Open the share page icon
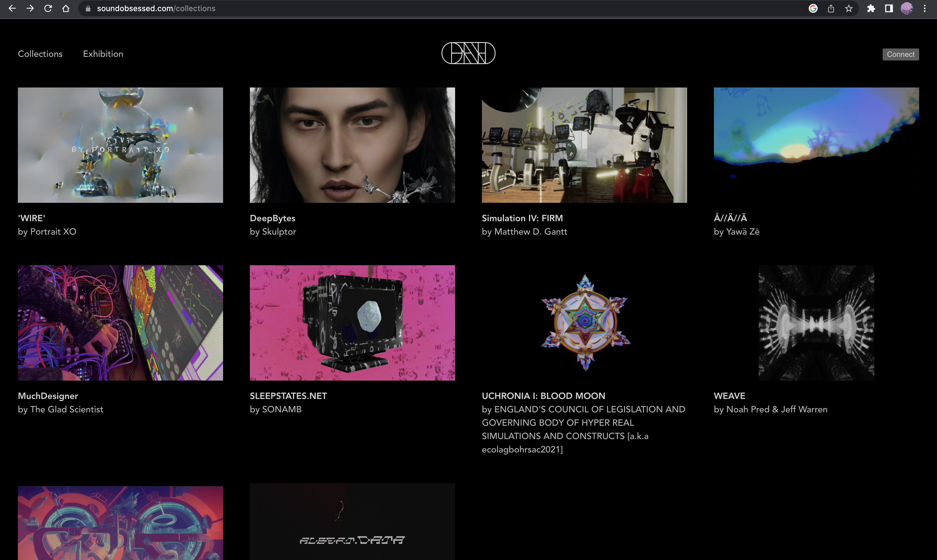 (x=831, y=8)
